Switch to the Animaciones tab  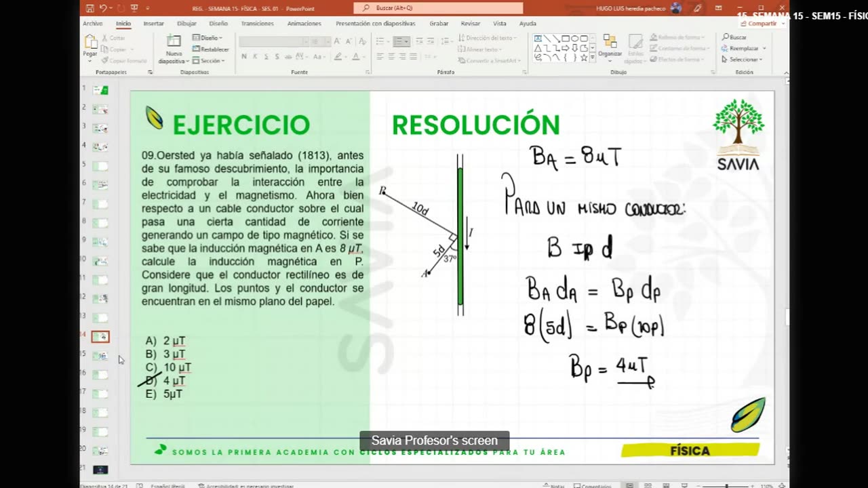click(x=304, y=24)
